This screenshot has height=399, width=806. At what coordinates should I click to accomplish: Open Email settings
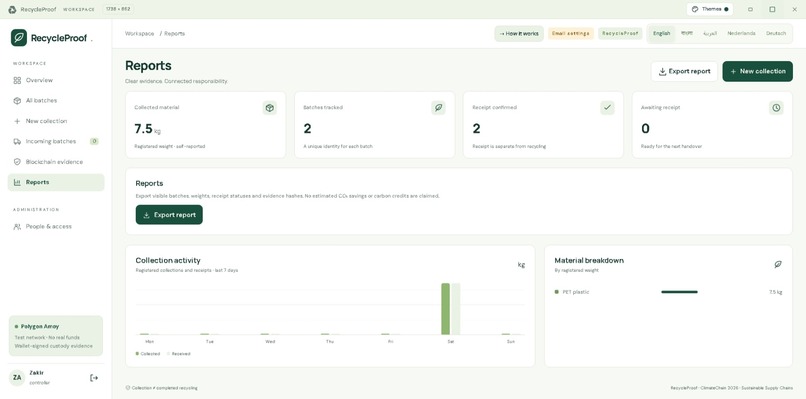coord(571,33)
